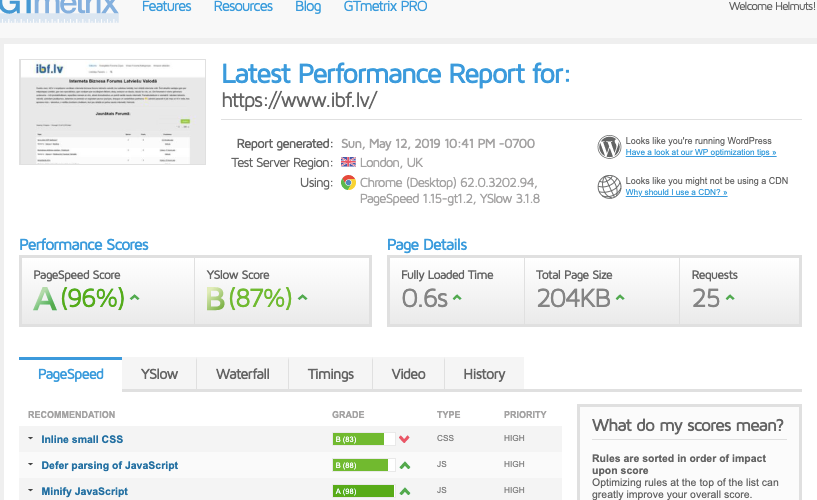Click the B (83) grade bar
The height and width of the screenshot is (500, 817).
(358, 439)
